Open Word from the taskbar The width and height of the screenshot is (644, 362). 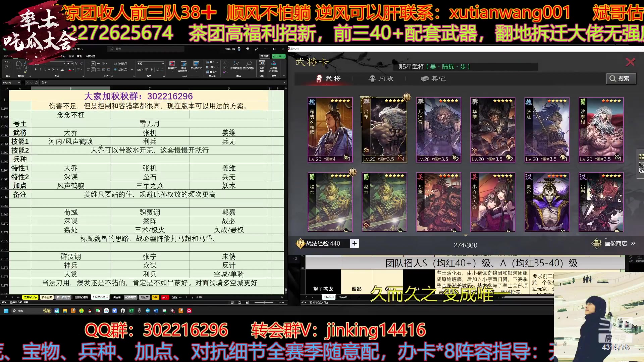[x=156, y=311]
